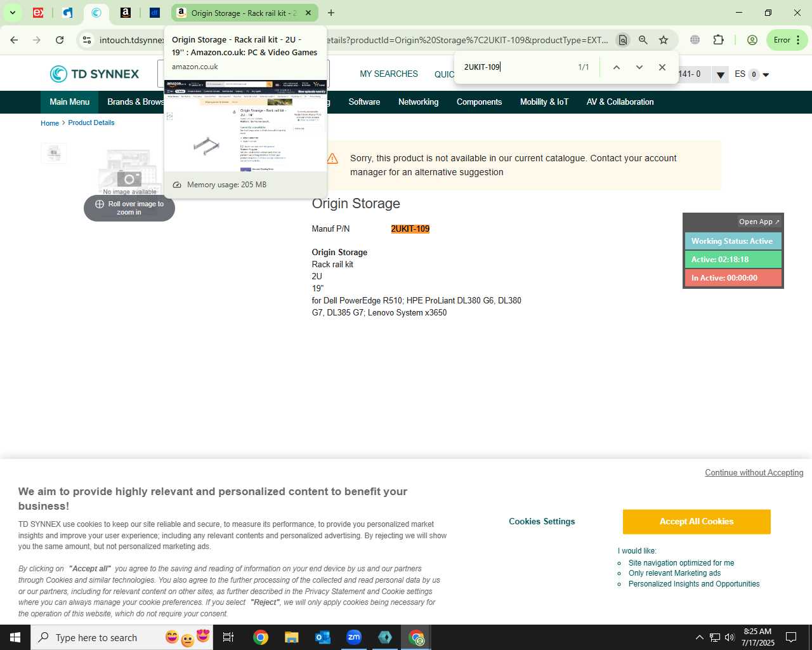This screenshot has height=650, width=812.
Task: Click the Active 02:18:18 timer
Action: click(733, 260)
